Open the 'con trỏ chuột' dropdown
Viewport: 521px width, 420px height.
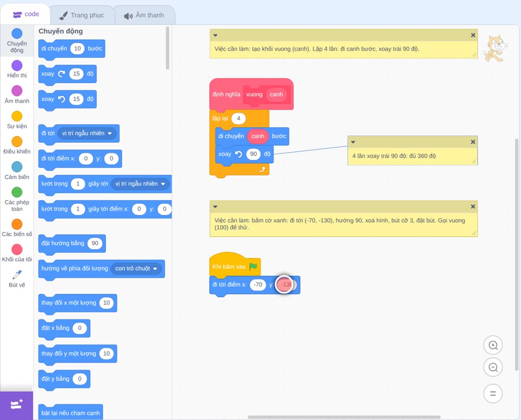[x=136, y=268]
